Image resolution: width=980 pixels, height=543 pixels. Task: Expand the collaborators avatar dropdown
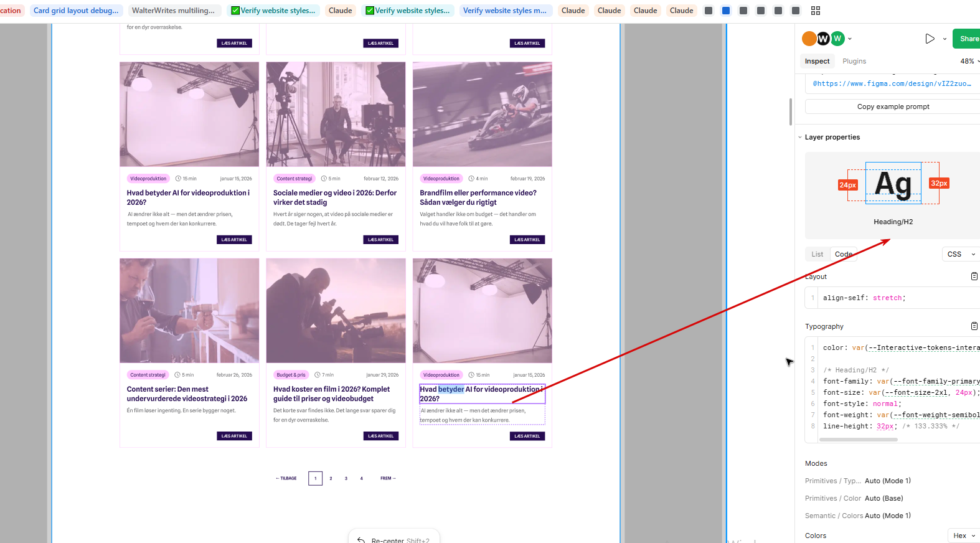click(850, 39)
